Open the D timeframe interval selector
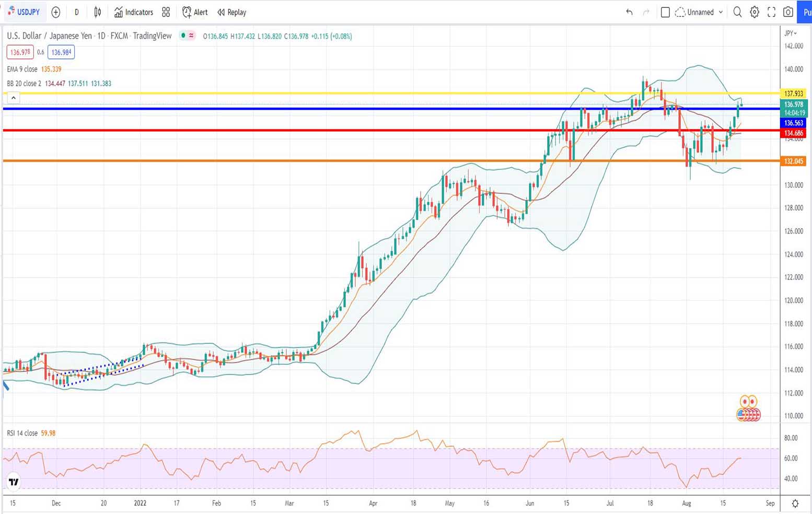The height and width of the screenshot is (514, 812). pos(77,12)
